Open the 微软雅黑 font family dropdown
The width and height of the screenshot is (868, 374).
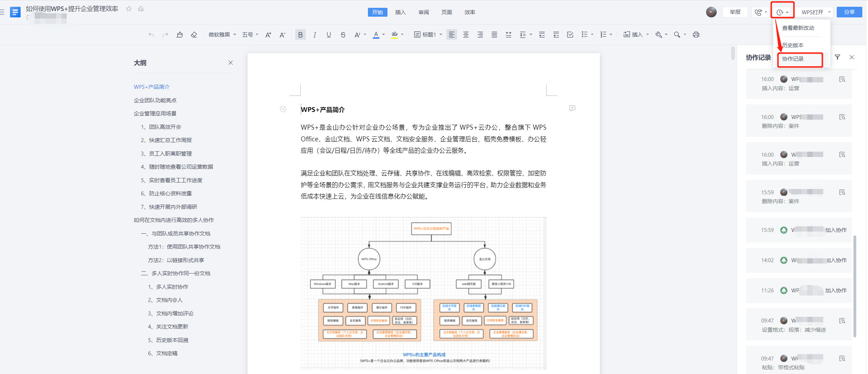coord(222,34)
